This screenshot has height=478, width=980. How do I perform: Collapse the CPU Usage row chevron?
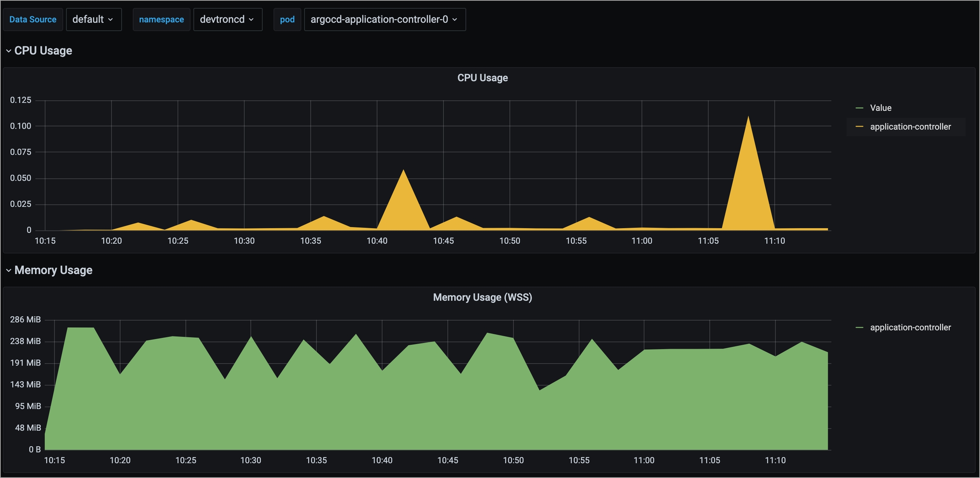9,51
